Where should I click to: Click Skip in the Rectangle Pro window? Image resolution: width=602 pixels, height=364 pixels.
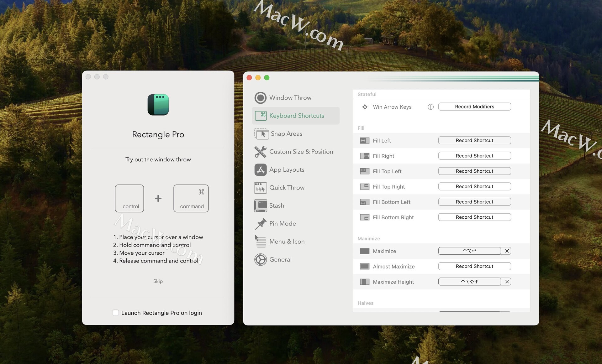pos(158,281)
